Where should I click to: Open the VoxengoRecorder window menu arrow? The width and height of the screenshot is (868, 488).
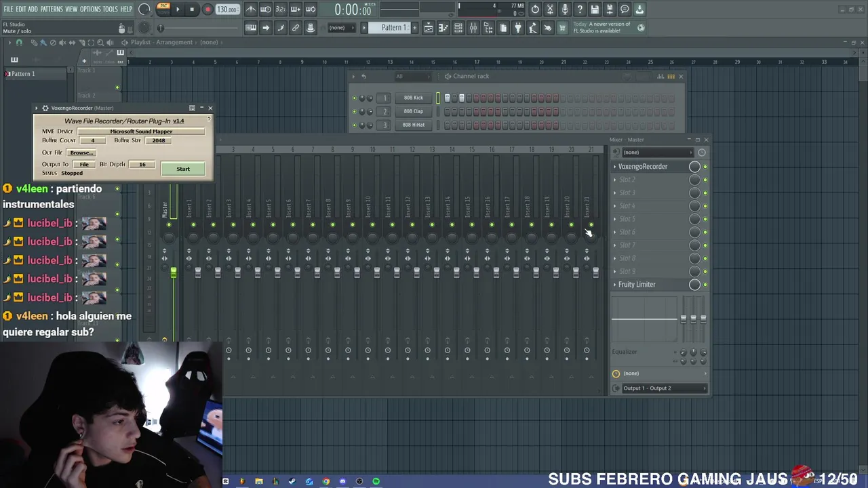[x=37, y=108]
